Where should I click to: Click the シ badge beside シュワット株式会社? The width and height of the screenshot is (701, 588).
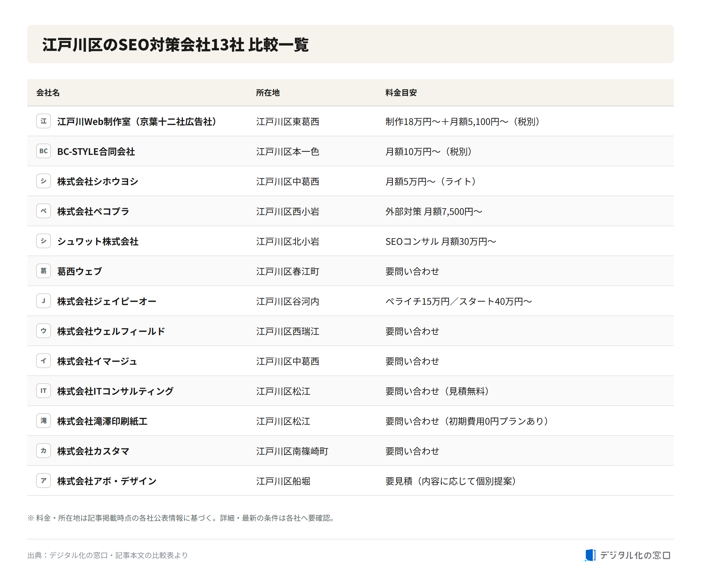pos(44,241)
